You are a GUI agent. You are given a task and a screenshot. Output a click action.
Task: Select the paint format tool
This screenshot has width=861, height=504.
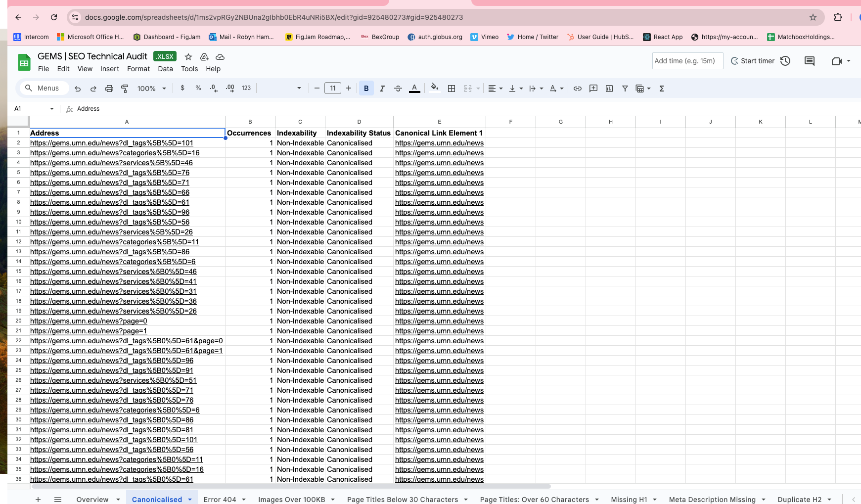(x=125, y=89)
